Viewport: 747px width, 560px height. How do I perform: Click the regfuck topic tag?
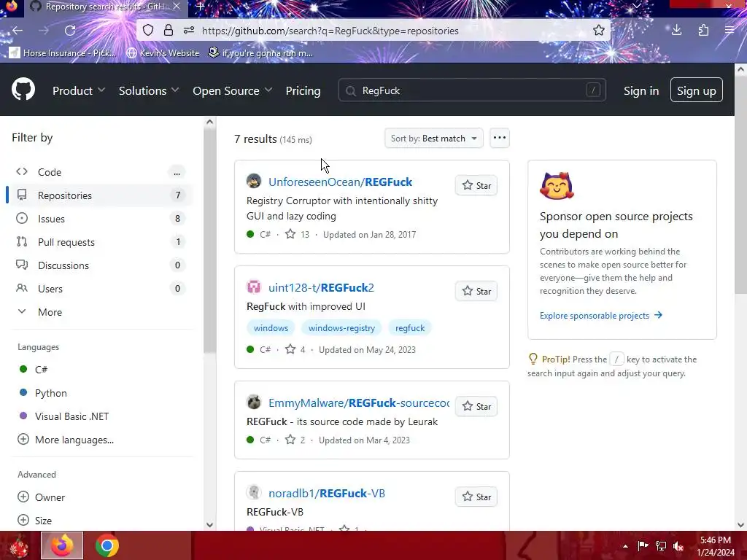tap(410, 327)
